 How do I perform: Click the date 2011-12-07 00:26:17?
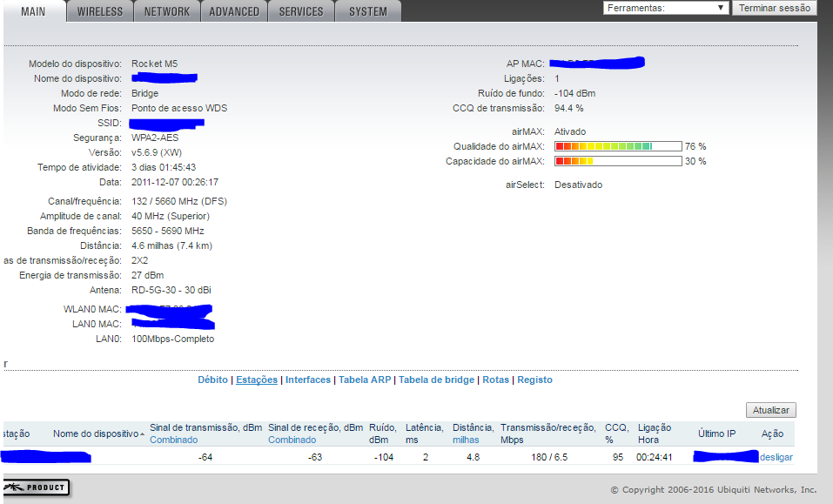[x=175, y=182]
